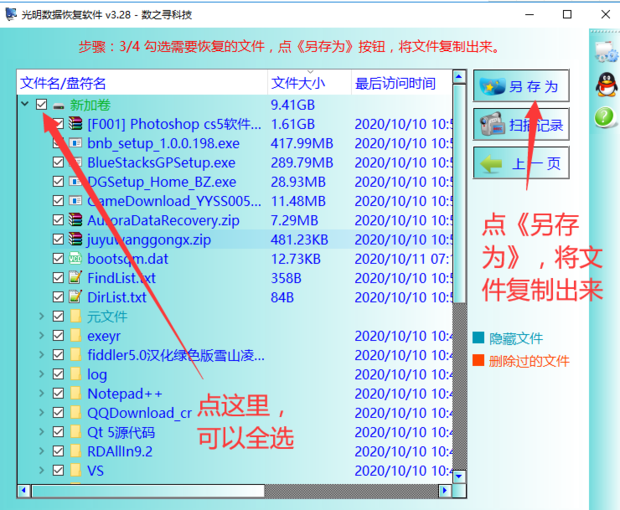620x510 pixels.
Task: Click the 417.99MB file size cell
Action: pos(302,143)
